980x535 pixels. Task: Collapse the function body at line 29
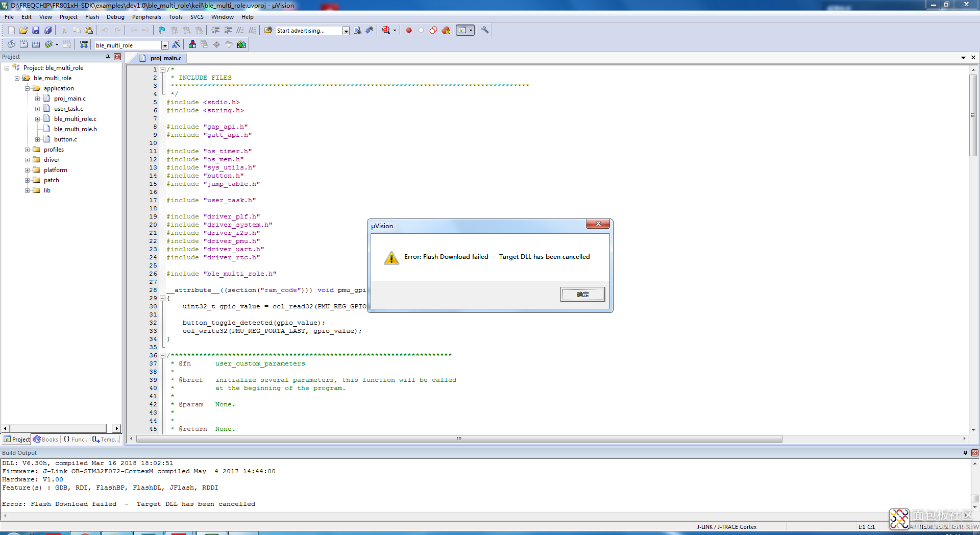pos(162,298)
